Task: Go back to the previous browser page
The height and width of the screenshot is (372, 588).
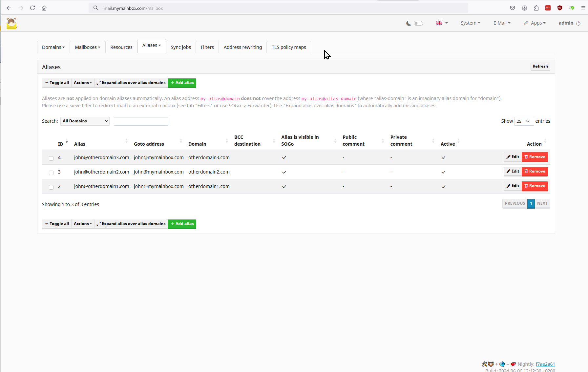Action: (9, 8)
